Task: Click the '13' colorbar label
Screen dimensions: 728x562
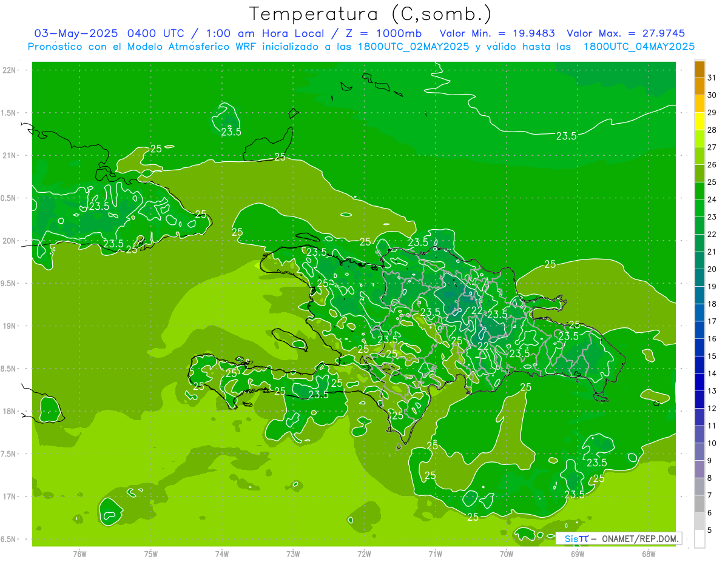Action: 712,391
